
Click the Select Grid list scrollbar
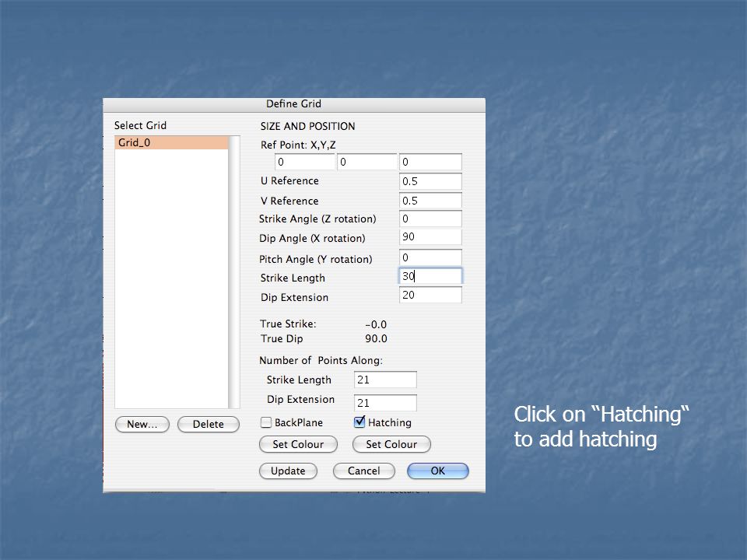234,272
